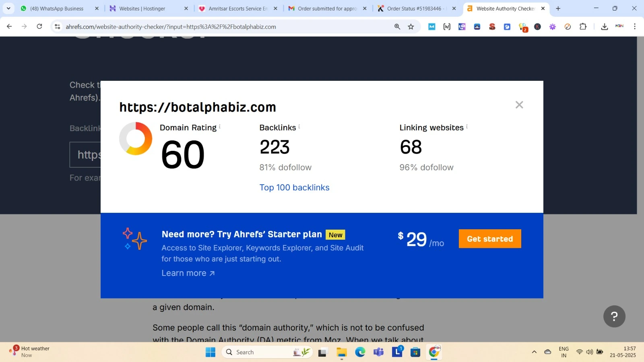Expand the system tray hidden icons chevron

pos(534,352)
